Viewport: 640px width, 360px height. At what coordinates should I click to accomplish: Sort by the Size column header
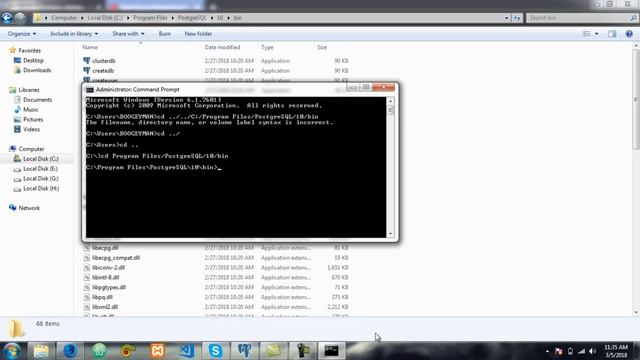click(322, 47)
